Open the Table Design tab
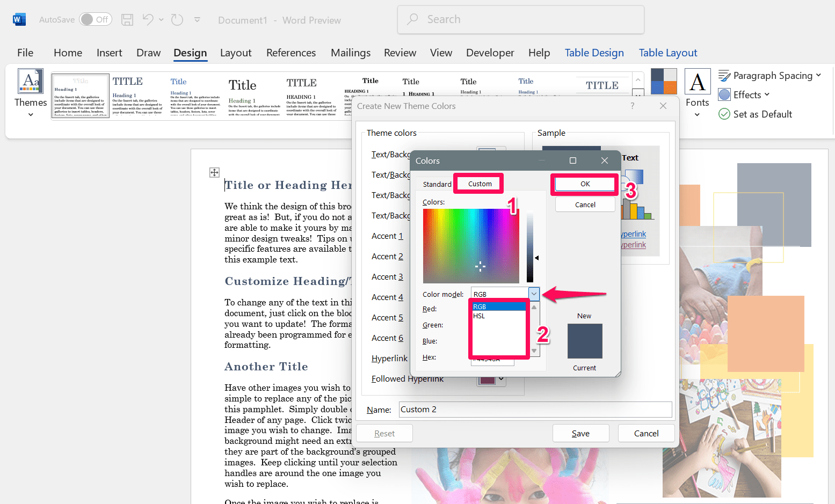835x504 pixels. coord(594,53)
